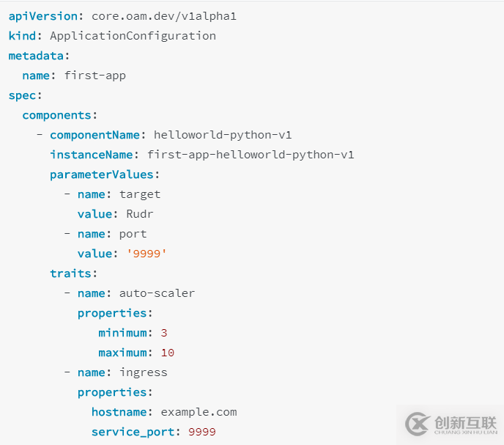Click the service_port key
The image size is (504, 445).
point(134,431)
